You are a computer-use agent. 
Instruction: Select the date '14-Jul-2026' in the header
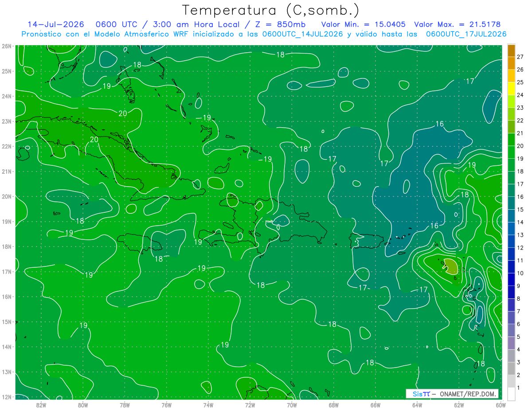click(55, 25)
